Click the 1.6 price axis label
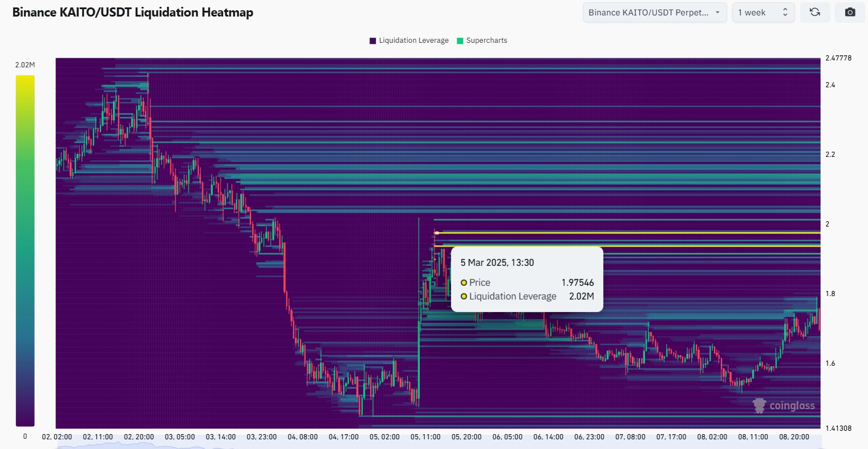The image size is (868, 449). [830, 363]
